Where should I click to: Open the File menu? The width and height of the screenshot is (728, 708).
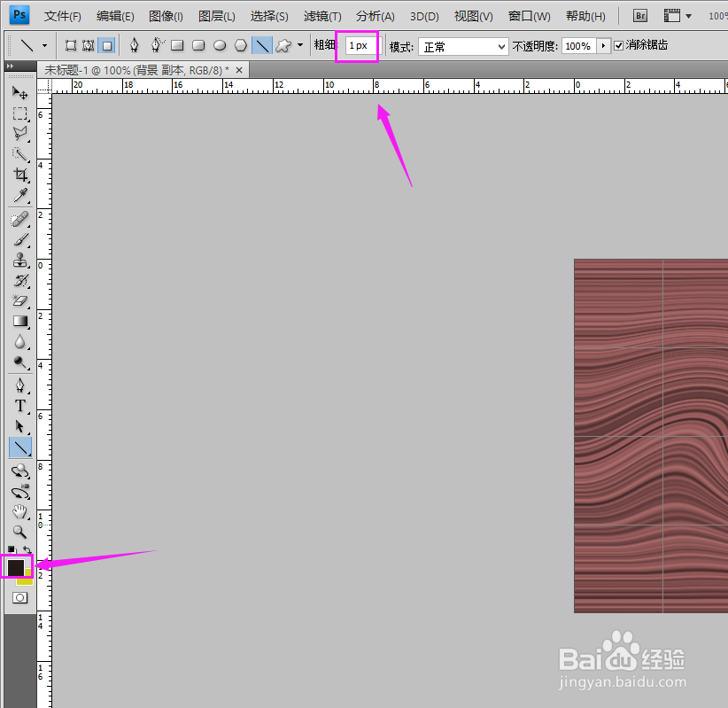(x=63, y=17)
